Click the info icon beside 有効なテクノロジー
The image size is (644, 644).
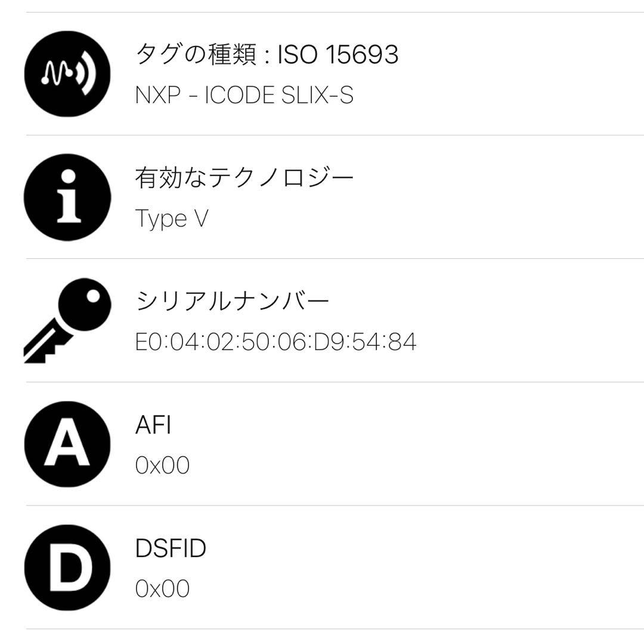pos(67,197)
